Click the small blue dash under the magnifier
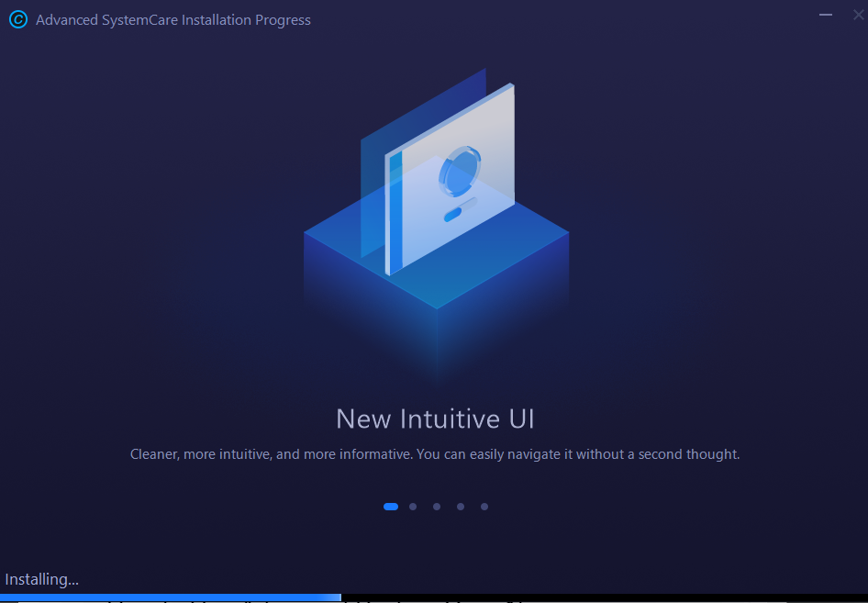 coord(452,213)
